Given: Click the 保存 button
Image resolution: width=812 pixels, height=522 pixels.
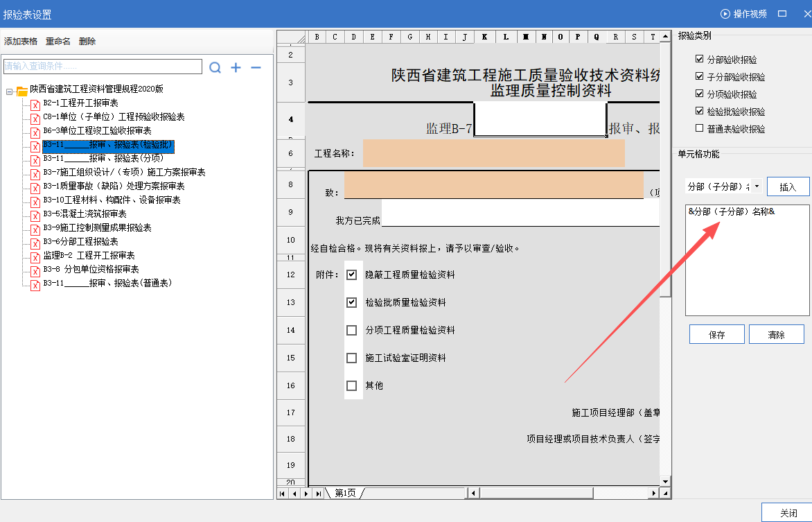Looking at the screenshot, I should click(716, 335).
